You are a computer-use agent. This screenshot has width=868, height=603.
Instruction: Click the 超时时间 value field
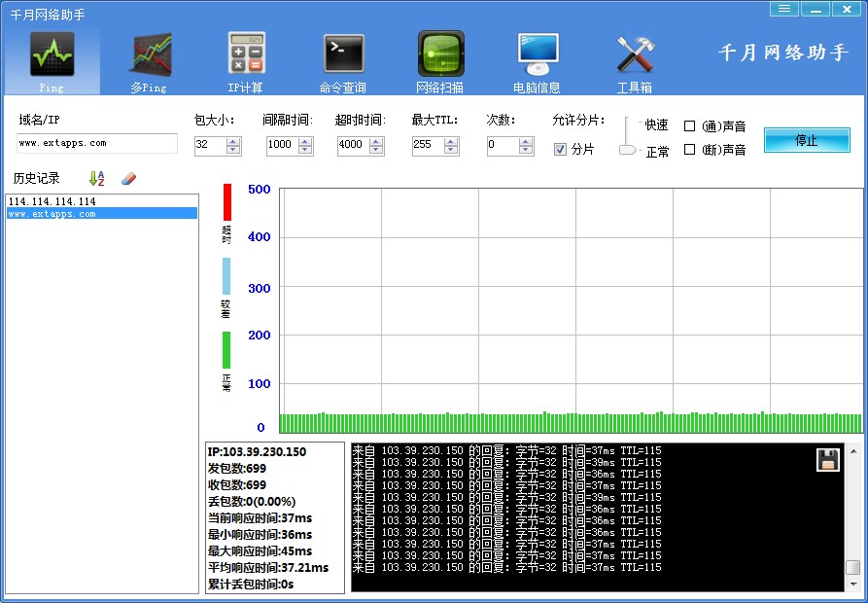[354, 146]
